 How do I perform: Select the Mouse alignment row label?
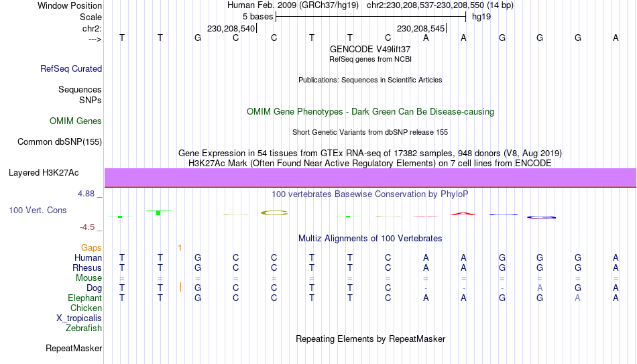[x=89, y=278]
